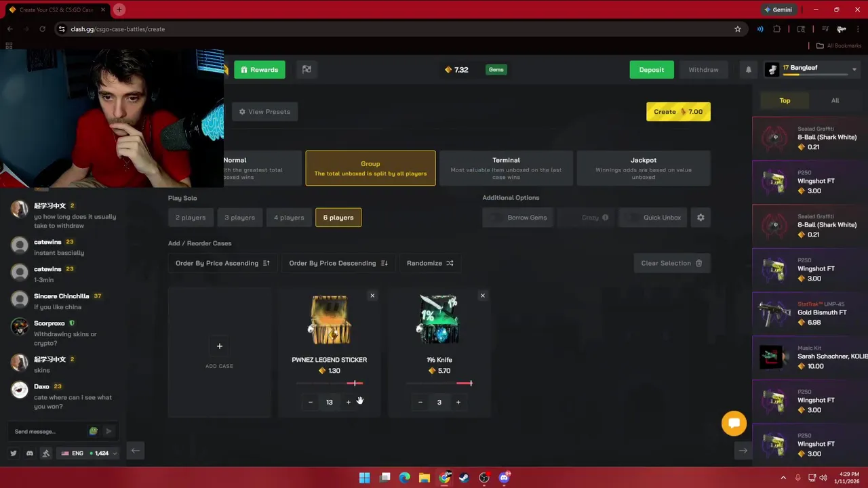The image size is (868, 488).
Task: Click Clear Selection trash button
Action: tap(672, 263)
